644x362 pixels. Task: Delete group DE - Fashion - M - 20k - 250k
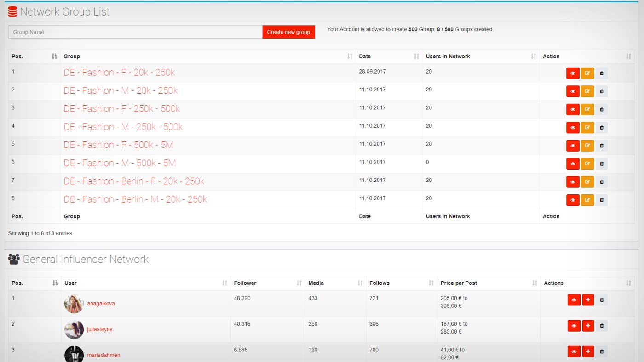pos(602,91)
